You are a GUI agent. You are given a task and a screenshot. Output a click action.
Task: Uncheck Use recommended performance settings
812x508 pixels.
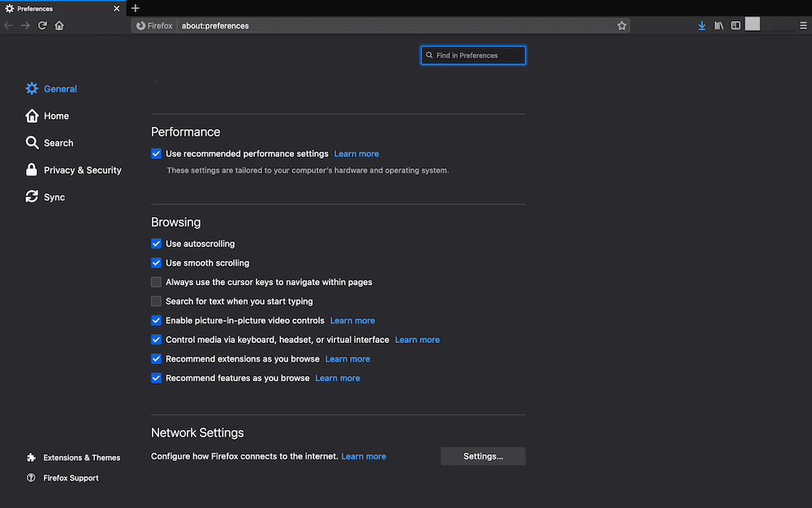[156, 154]
